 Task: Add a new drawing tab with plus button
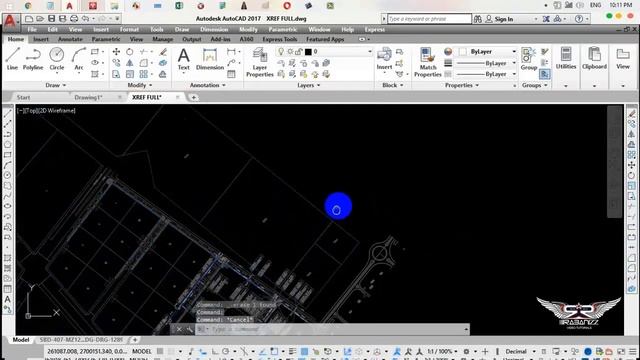click(x=193, y=97)
